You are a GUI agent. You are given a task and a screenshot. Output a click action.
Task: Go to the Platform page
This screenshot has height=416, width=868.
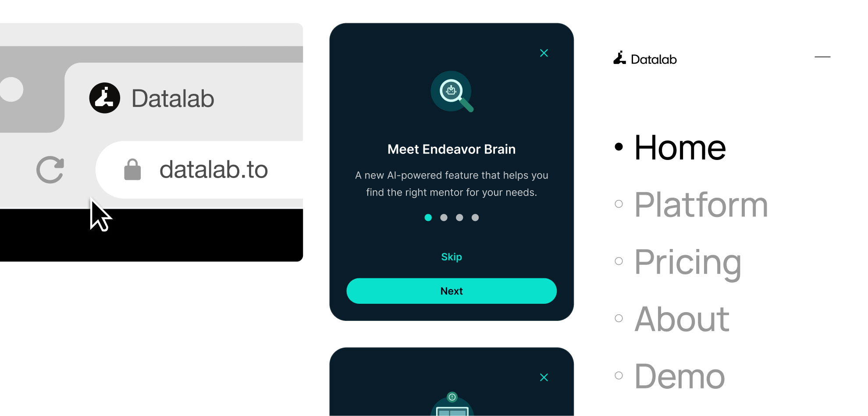point(701,205)
